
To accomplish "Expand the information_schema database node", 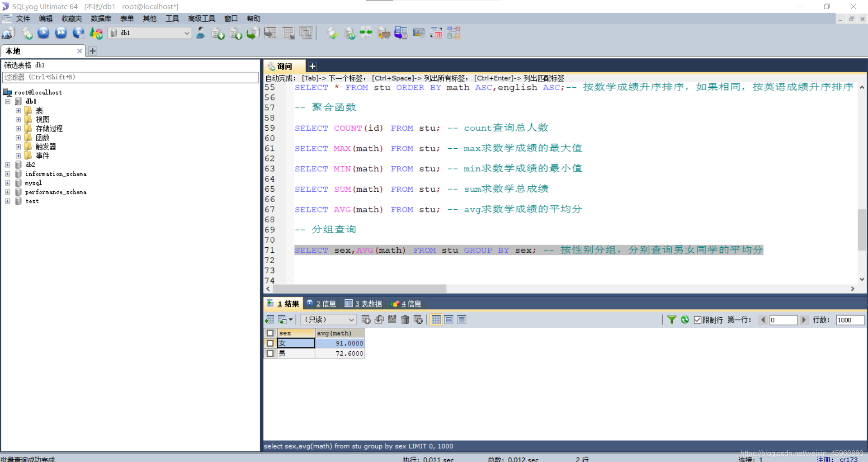I will [8, 174].
